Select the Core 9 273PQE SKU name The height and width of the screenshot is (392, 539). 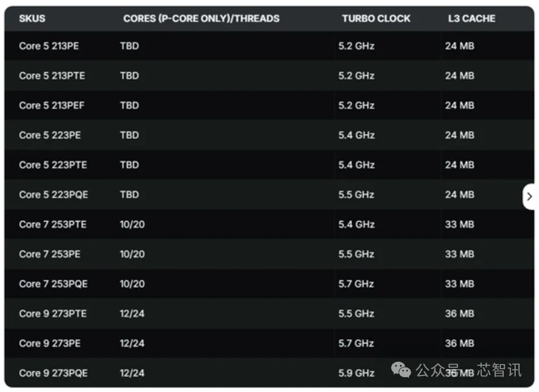coord(54,373)
